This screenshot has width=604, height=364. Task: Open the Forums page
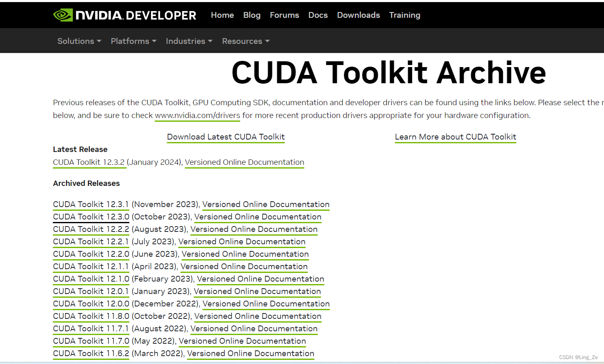(284, 15)
